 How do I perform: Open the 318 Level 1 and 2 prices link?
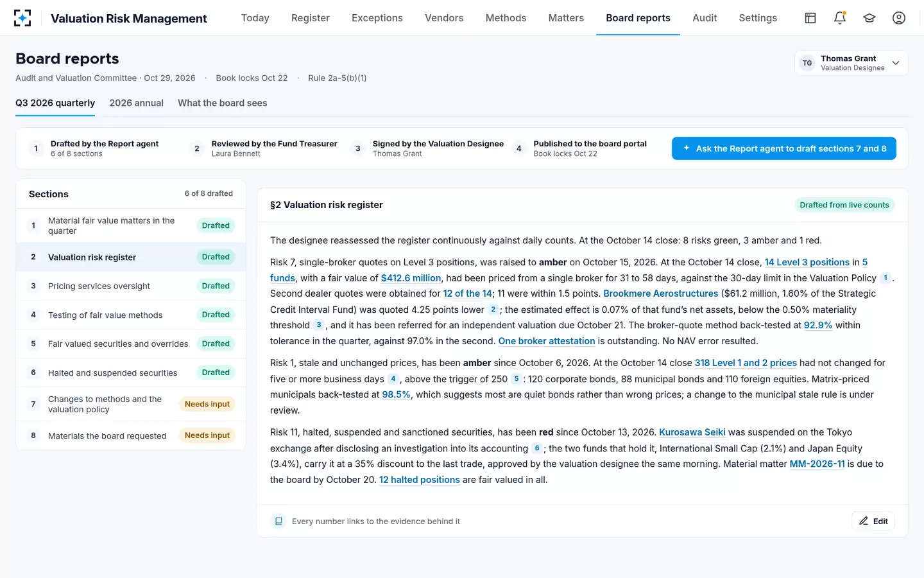(x=746, y=363)
